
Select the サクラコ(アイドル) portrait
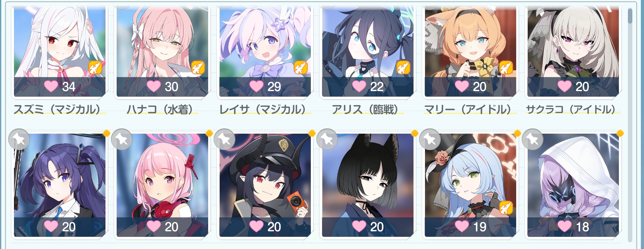(x=573, y=51)
